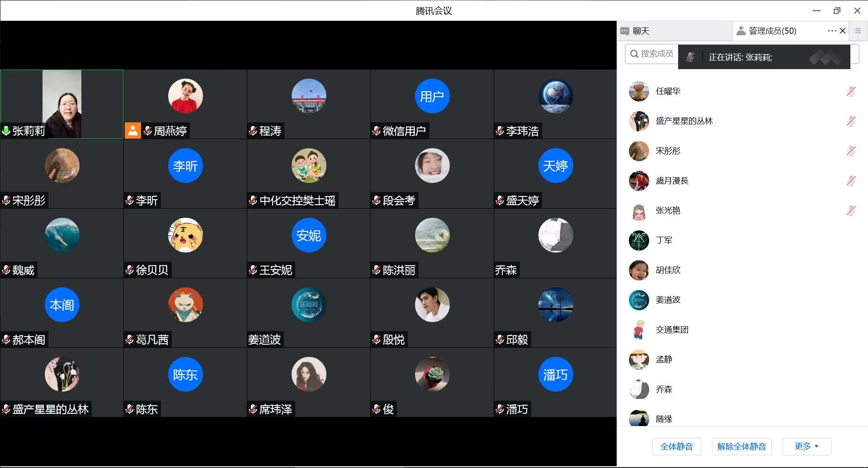
Task: Expand the 更多 dropdown menu
Action: (807, 446)
